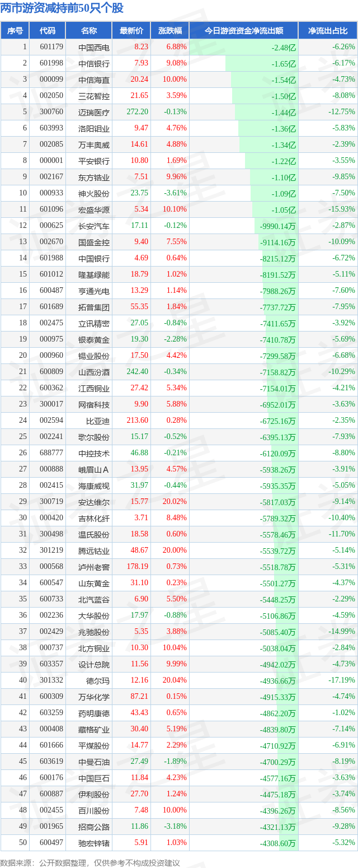Select stock name 平安银行
The height and width of the screenshot is (868, 358).
94,161
